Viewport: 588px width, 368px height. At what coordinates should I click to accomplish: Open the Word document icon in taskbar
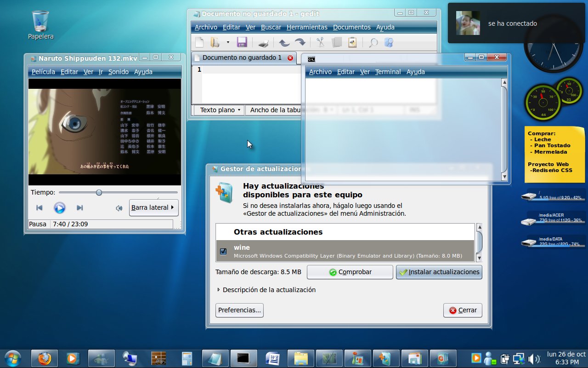point(272,358)
